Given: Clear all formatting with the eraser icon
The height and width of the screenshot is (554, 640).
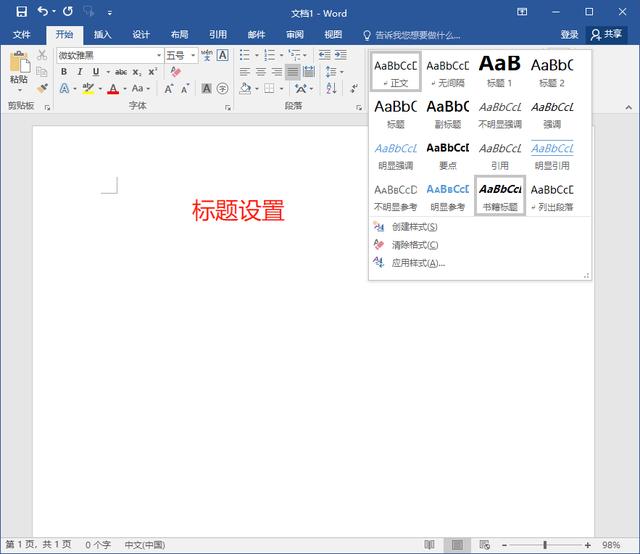Looking at the screenshot, I should tap(176, 72).
